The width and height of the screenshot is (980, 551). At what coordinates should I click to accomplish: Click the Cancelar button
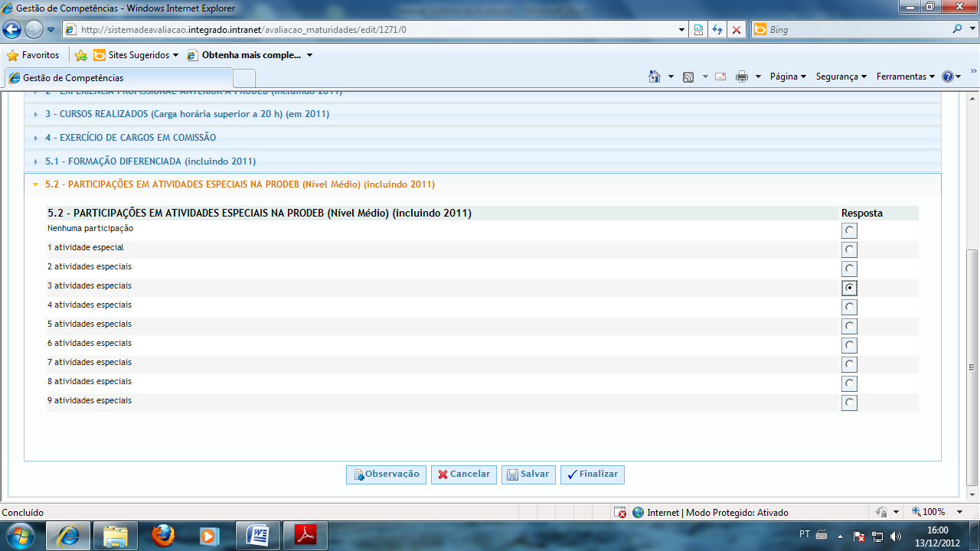[464, 474]
